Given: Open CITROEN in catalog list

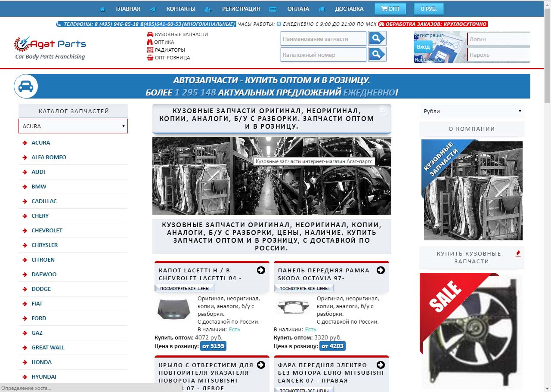Looking at the screenshot, I should pos(43,260).
